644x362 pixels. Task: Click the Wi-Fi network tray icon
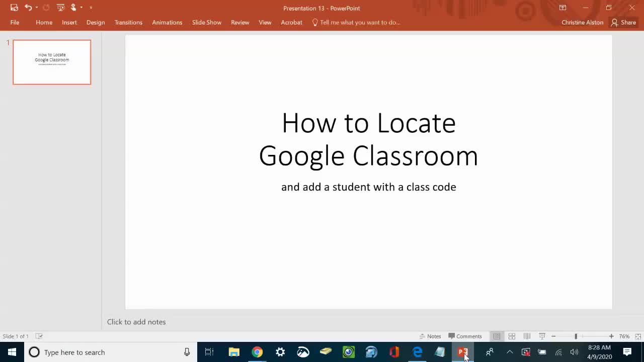(558, 352)
